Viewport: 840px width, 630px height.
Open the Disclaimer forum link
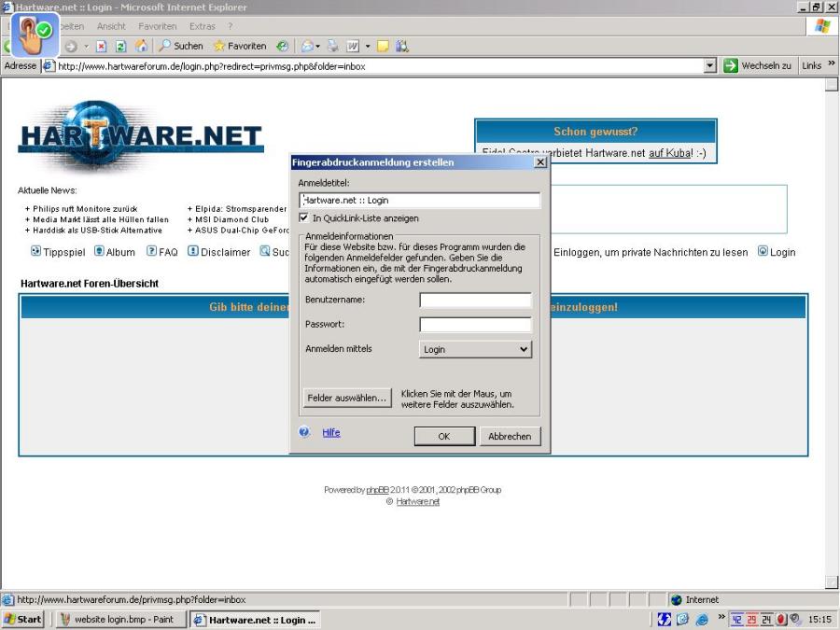coord(219,252)
